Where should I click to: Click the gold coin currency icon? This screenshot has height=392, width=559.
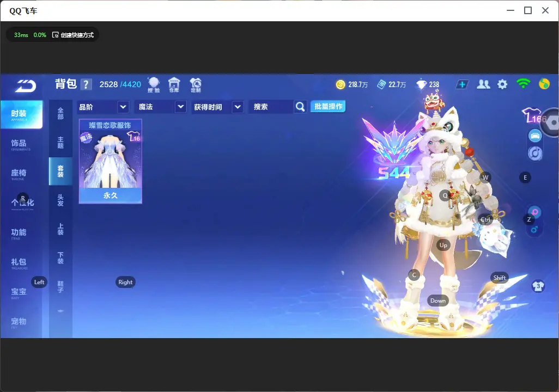(x=341, y=84)
